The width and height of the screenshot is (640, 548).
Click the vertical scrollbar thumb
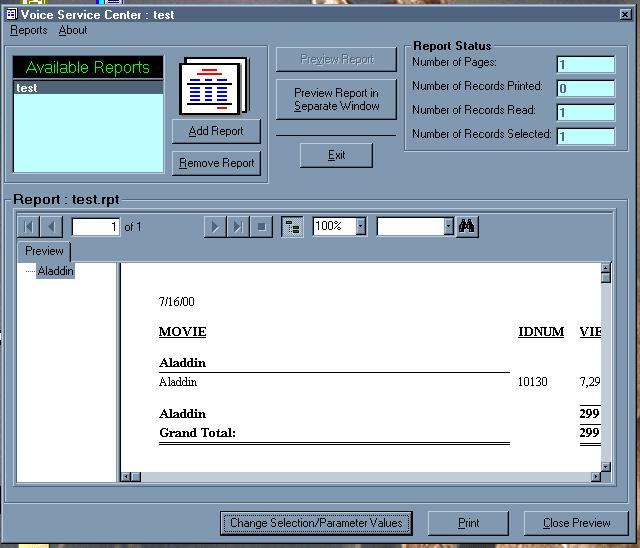pos(606,277)
